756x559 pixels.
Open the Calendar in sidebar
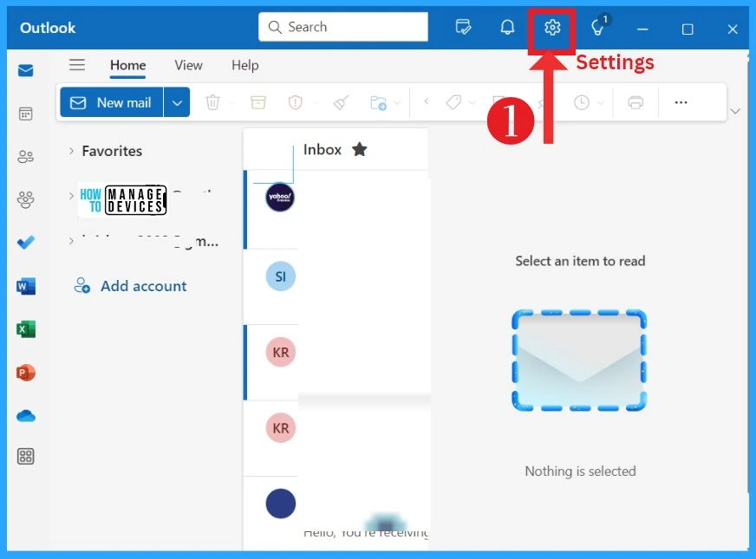click(x=25, y=114)
